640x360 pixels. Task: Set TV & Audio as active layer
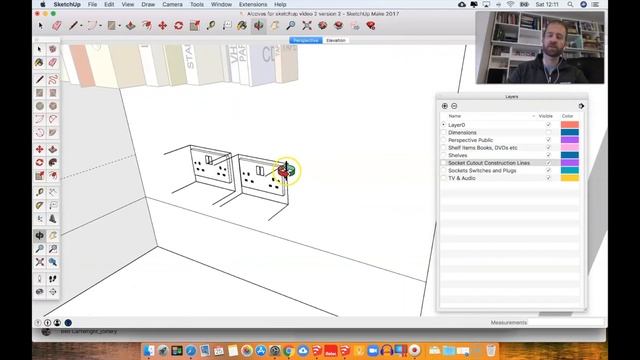click(x=443, y=178)
